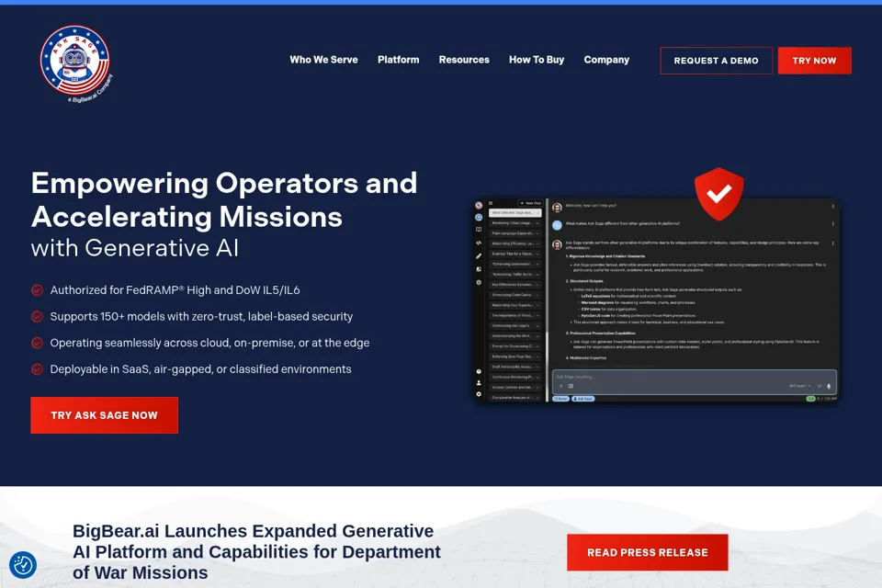This screenshot has height=588, width=882.
Task: Open the Platform menu item
Action: (398, 60)
